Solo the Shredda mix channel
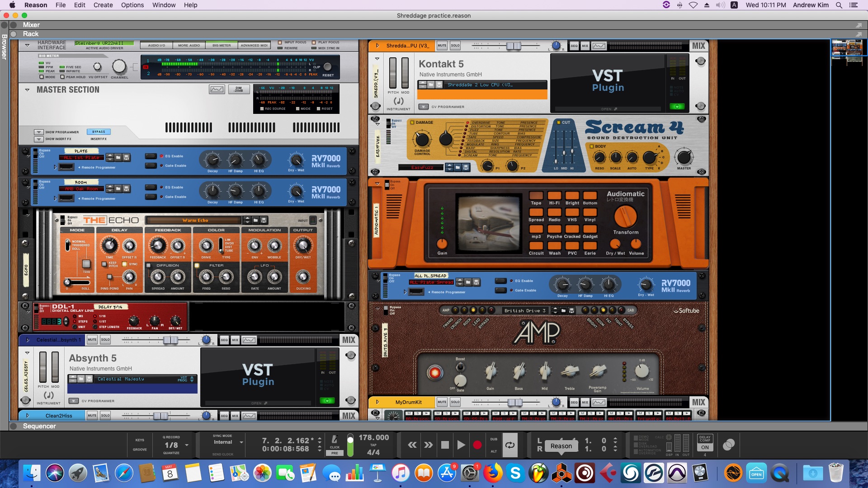The height and width of the screenshot is (488, 868). coord(455,46)
